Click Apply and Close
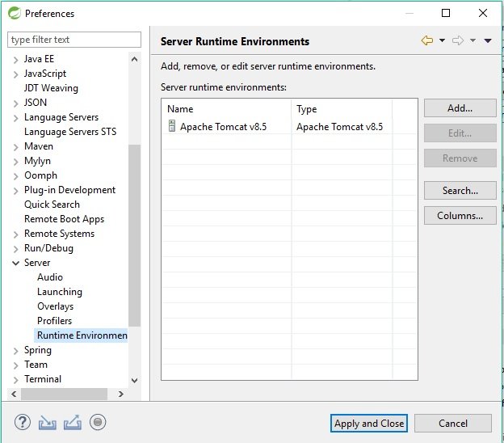 [x=369, y=423]
